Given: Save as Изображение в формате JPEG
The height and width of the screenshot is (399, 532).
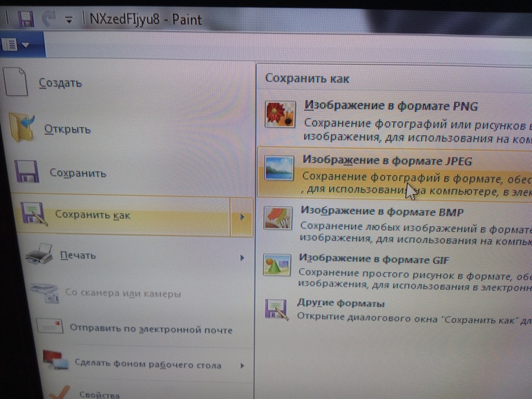Looking at the screenshot, I should click(x=387, y=161).
